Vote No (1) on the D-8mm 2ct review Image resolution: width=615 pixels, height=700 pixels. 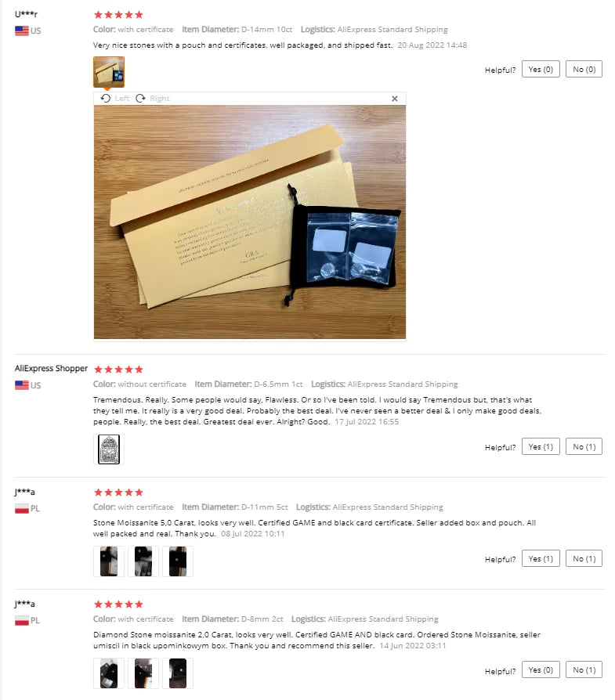coord(584,669)
